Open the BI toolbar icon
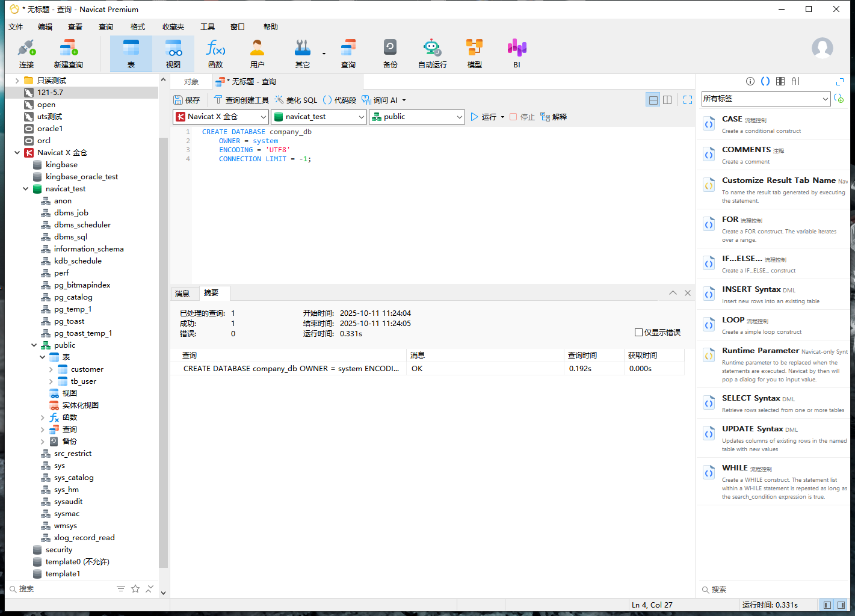The width and height of the screenshot is (855, 616). point(517,54)
